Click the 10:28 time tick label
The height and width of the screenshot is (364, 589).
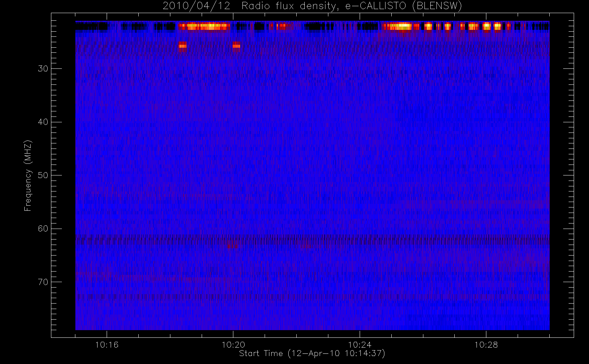point(486,345)
